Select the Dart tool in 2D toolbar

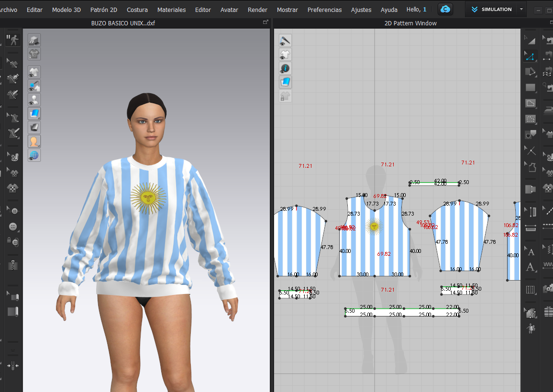(x=530, y=135)
